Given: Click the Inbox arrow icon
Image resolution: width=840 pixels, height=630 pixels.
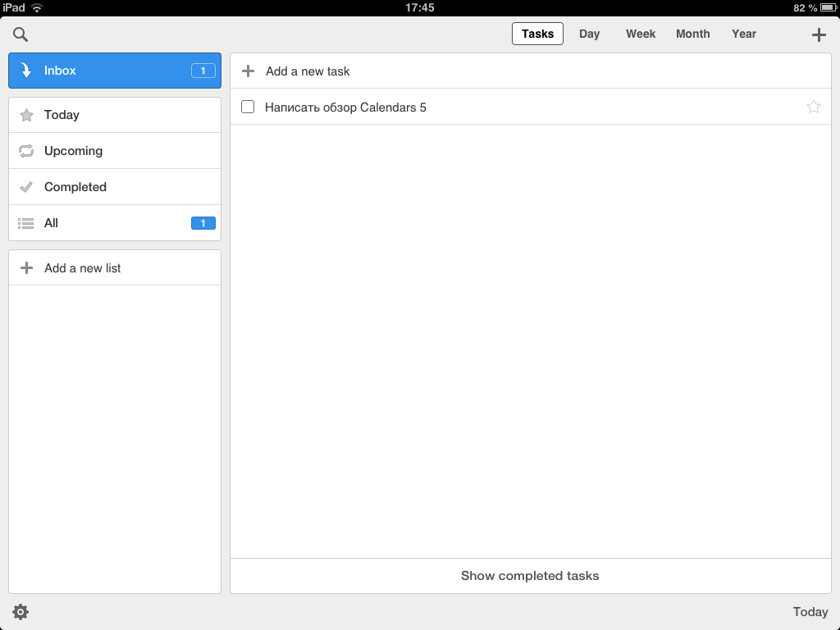Looking at the screenshot, I should (x=25, y=71).
